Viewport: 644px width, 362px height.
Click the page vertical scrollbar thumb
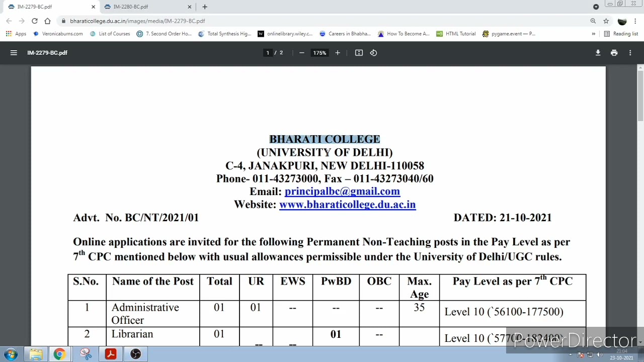640,96
